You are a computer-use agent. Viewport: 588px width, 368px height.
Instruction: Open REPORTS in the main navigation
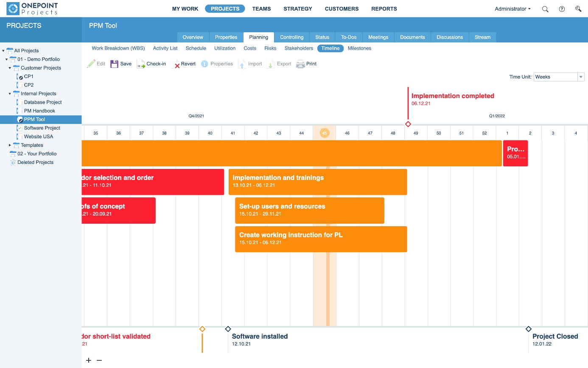pos(384,8)
